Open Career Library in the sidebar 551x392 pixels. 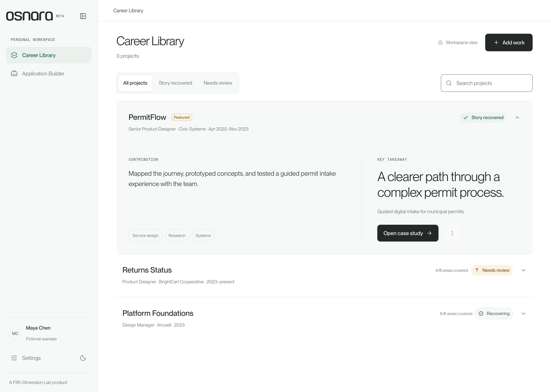49,55
